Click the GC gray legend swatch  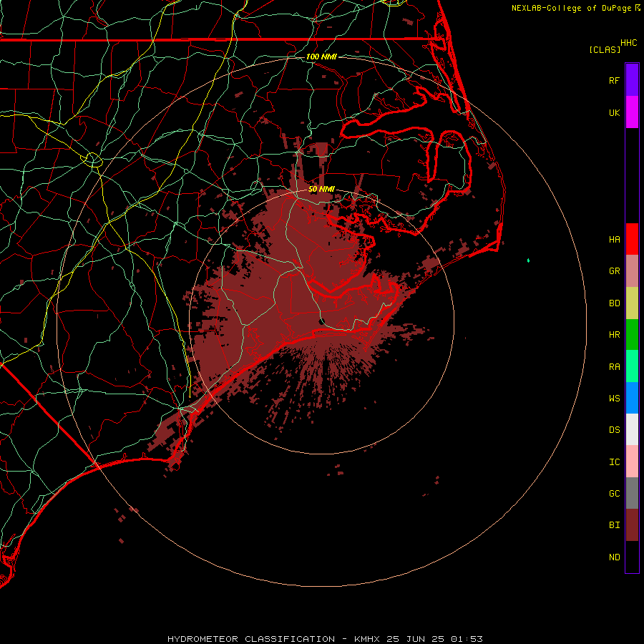tap(632, 493)
